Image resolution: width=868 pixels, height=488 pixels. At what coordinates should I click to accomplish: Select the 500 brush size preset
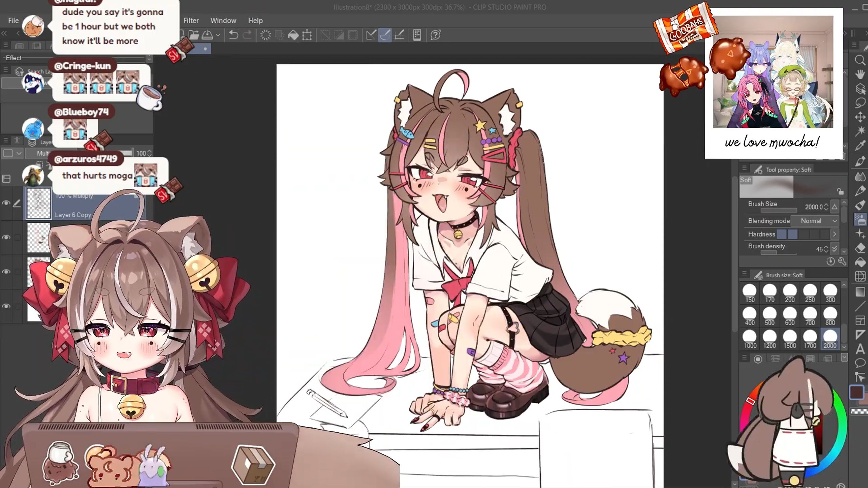[769, 316]
